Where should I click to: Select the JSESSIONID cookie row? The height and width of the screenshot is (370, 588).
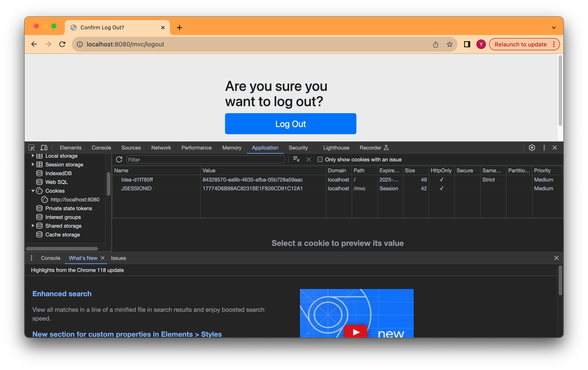136,188
